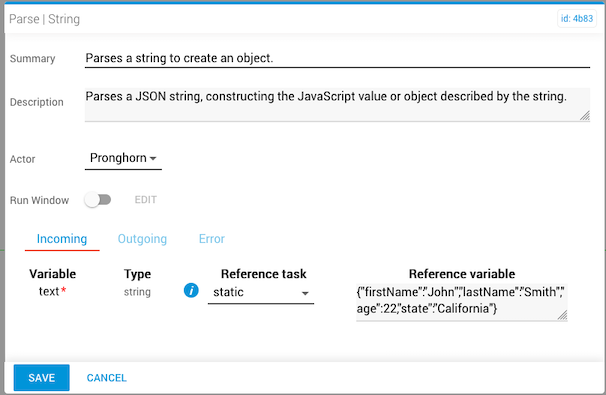The height and width of the screenshot is (395, 606).
Task: Click the Reference variable JSON text area
Action: [x=461, y=302]
